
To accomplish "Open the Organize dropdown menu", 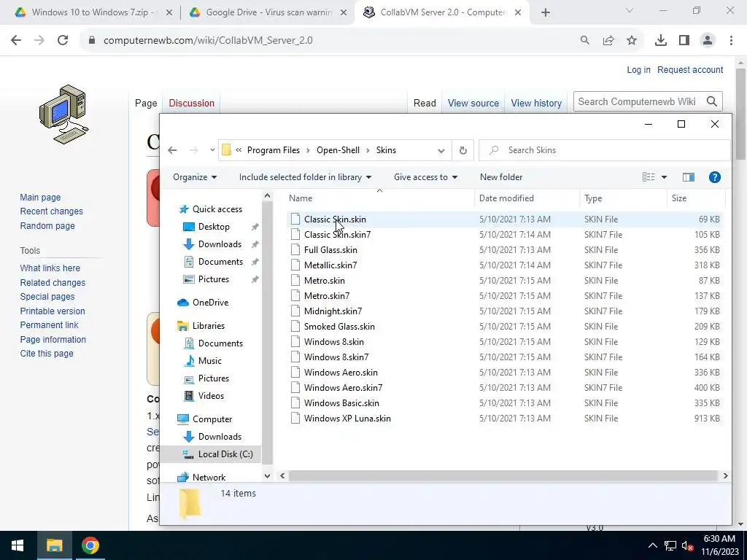I will click(195, 177).
